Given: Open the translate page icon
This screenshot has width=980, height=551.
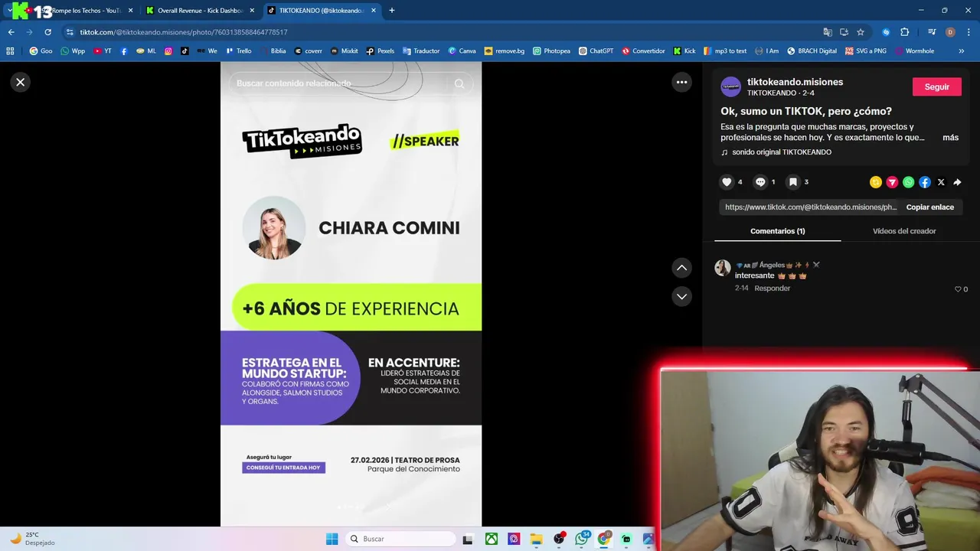Looking at the screenshot, I should tap(828, 32).
